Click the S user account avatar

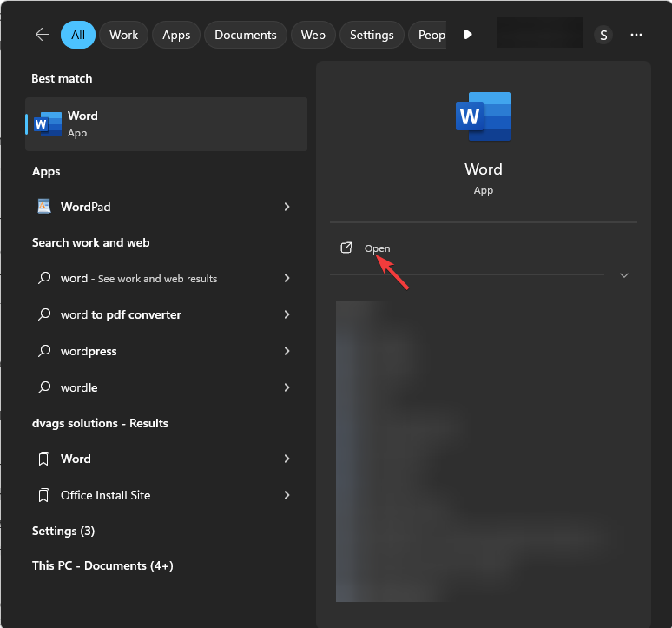point(603,35)
